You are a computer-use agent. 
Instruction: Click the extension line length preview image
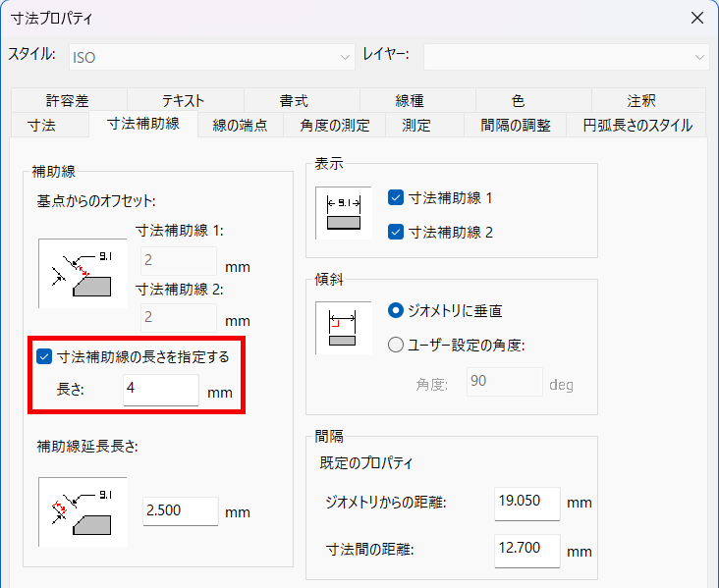coord(83,511)
